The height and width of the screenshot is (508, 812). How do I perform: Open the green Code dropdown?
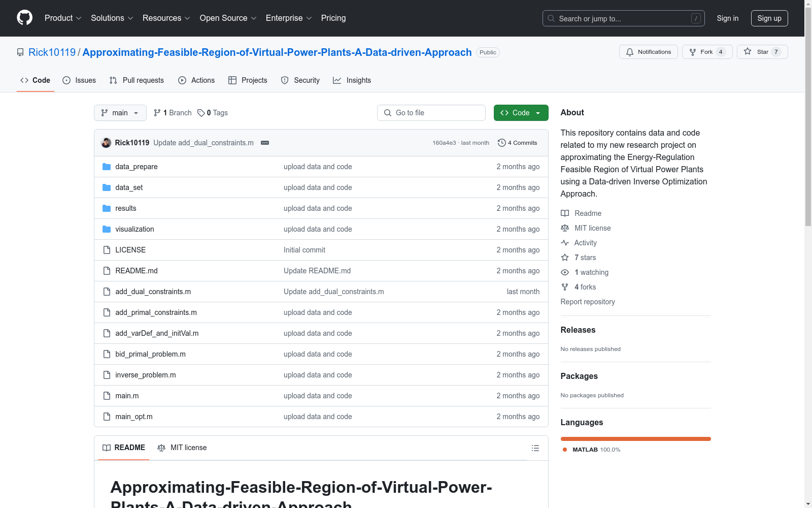coord(521,113)
